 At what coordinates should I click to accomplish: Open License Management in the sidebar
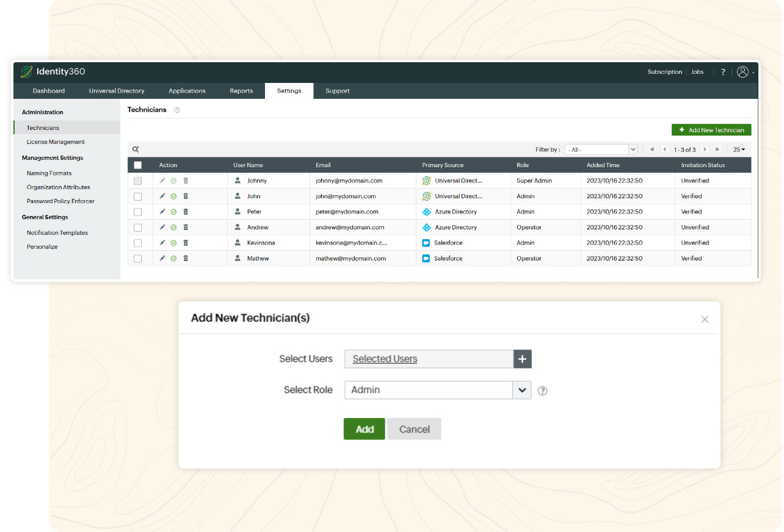tap(55, 142)
